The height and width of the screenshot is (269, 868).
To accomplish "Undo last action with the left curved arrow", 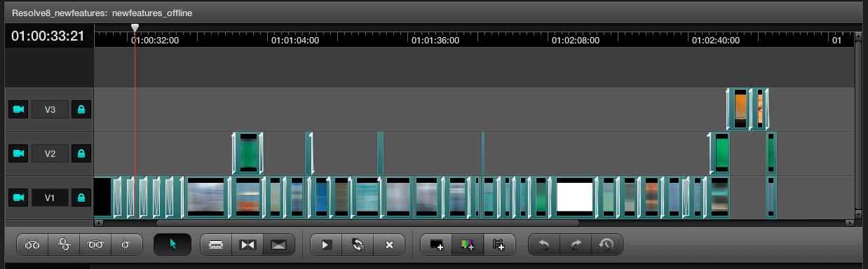I will click(x=544, y=244).
